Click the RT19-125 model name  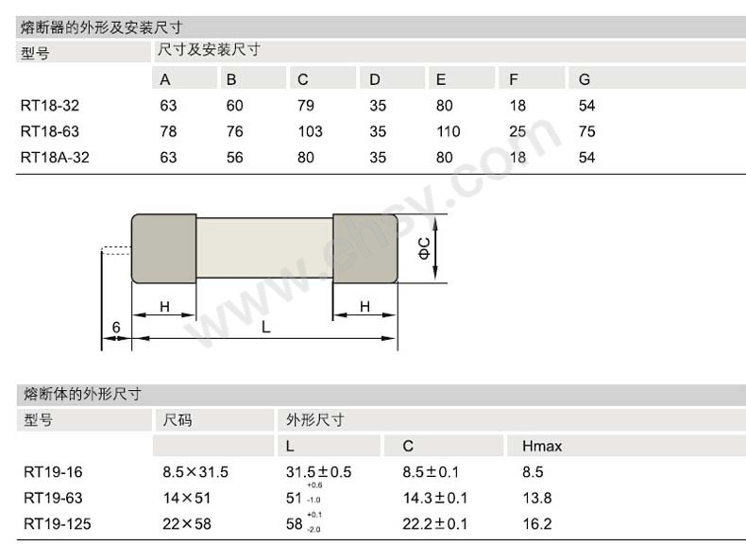[x=57, y=524]
